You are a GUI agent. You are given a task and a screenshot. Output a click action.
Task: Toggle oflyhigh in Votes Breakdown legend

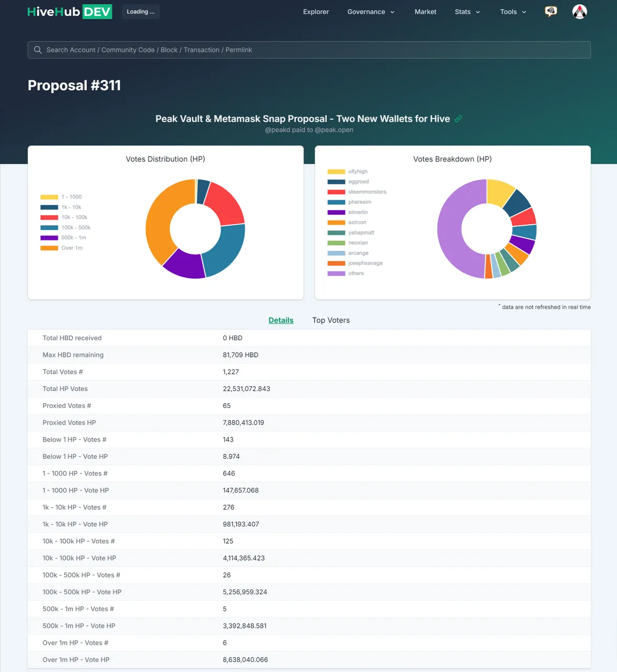point(348,172)
